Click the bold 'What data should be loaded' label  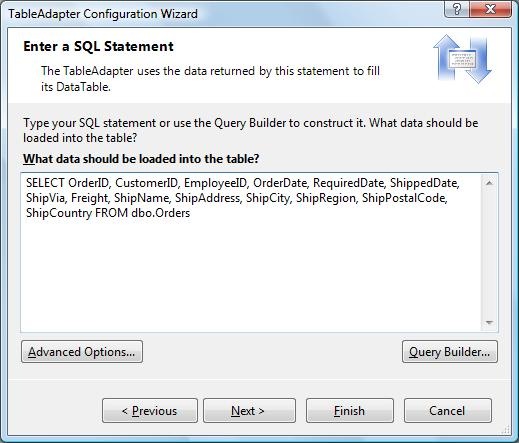tap(141, 159)
